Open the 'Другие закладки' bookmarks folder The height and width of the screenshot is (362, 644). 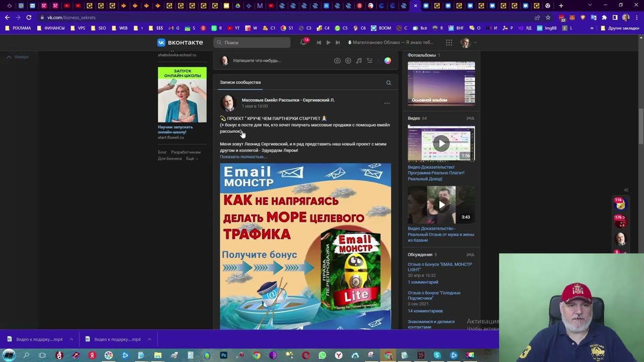[x=619, y=28]
